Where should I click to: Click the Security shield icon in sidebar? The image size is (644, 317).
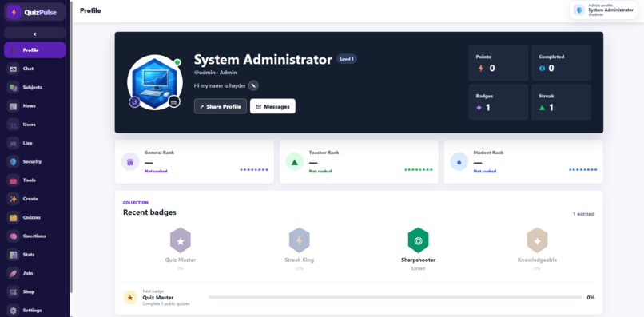(14, 162)
